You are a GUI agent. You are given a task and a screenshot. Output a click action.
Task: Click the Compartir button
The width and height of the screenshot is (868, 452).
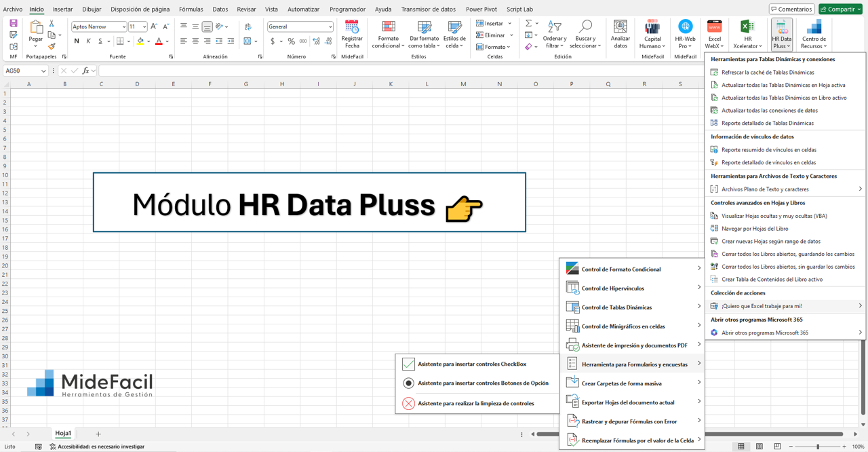[x=841, y=9]
